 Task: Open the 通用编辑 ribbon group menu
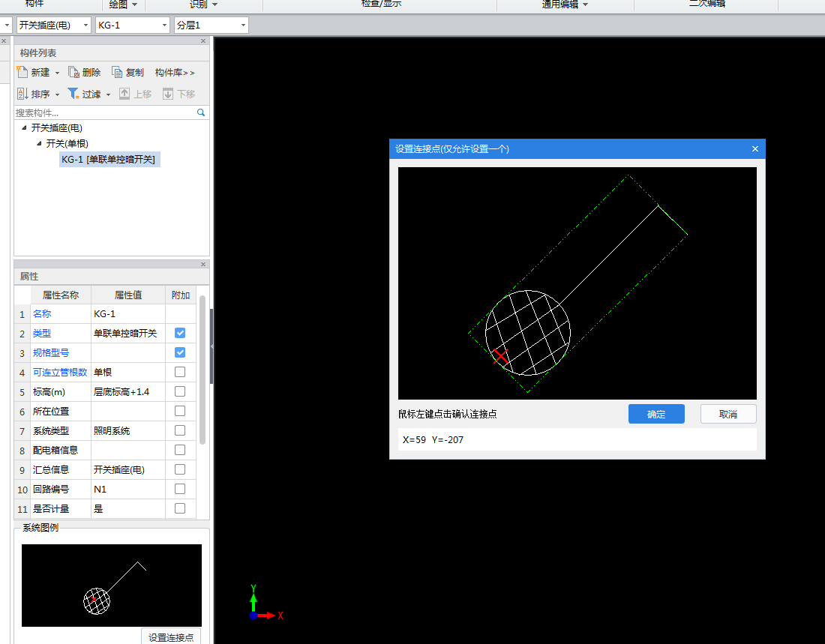565,4
